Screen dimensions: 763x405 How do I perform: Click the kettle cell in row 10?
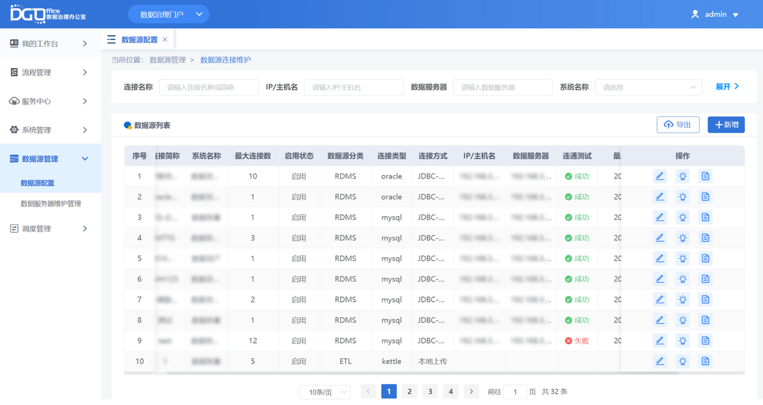[x=391, y=361]
